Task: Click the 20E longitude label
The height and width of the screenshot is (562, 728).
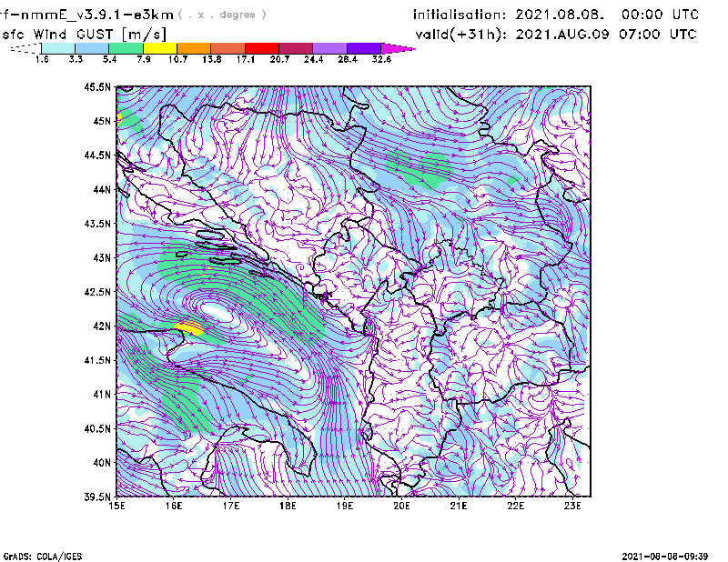Action: click(x=401, y=506)
